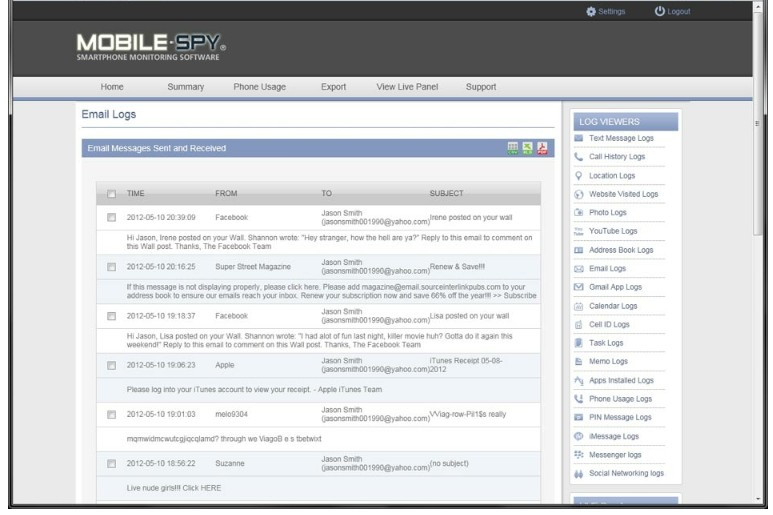Click the PIN Message Logs icon

point(579,417)
